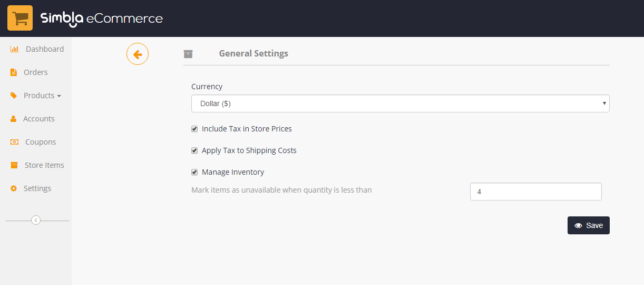The image size is (644, 285).
Task: Click the Settings gear icon in sidebar
Action: point(14,188)
